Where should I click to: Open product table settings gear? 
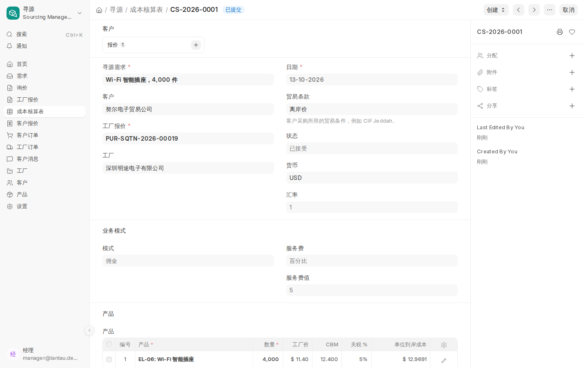click(444, 345)
